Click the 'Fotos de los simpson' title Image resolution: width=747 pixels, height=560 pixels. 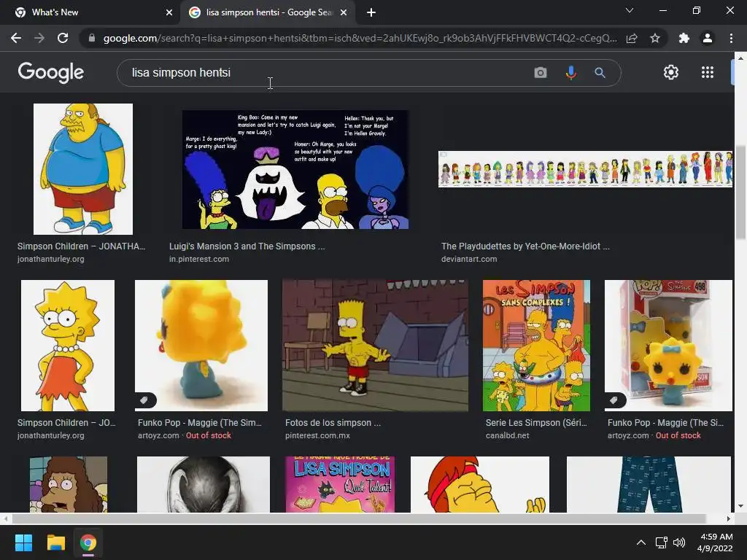coord(333,422)
